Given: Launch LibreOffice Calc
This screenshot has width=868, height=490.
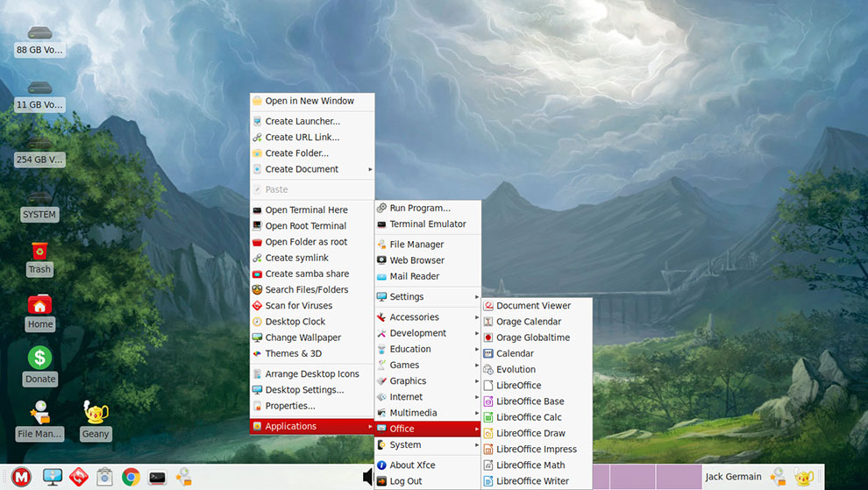Looking at the screenshot, I should (x=537, y=417).
